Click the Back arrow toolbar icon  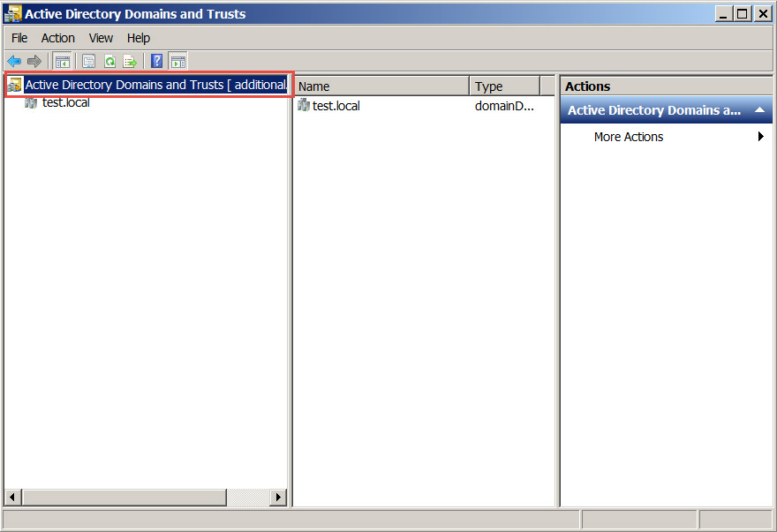[14, 61]
